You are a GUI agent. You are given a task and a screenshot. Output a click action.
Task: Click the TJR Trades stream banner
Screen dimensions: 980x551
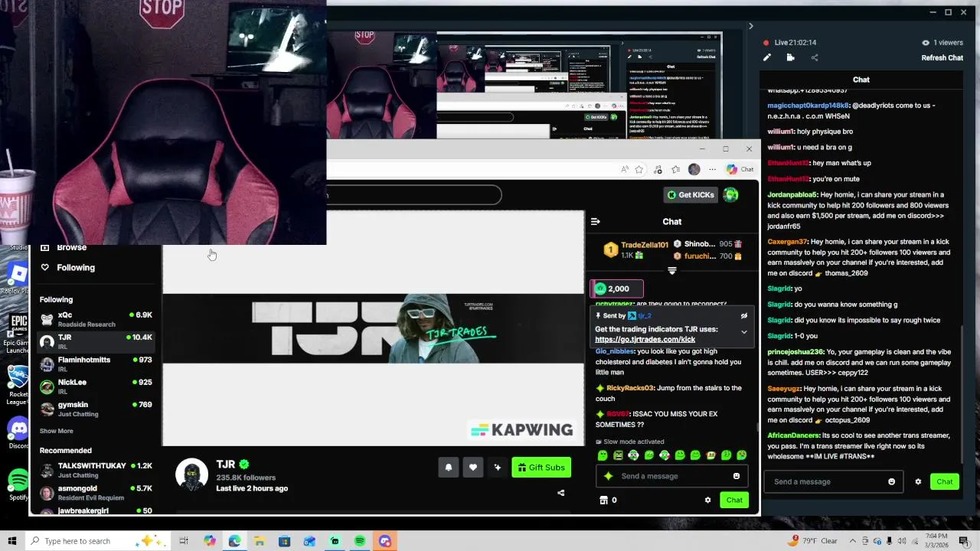click(x=373, y=329)
